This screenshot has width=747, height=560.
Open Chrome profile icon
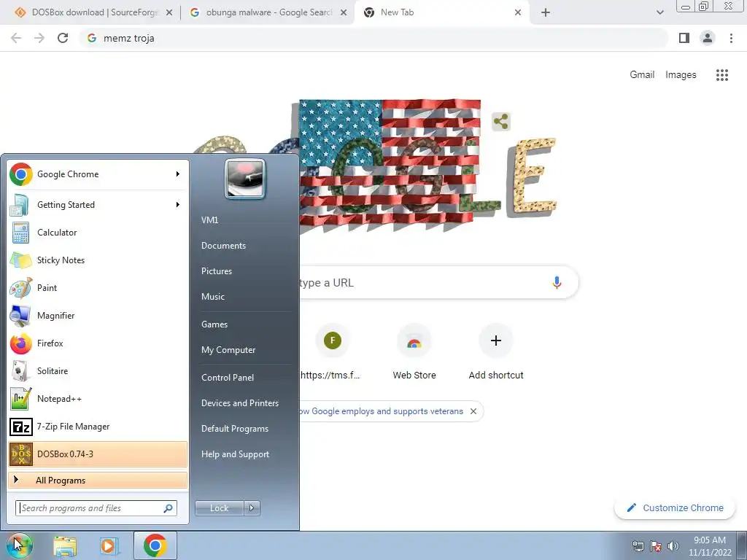pos(708,38)
